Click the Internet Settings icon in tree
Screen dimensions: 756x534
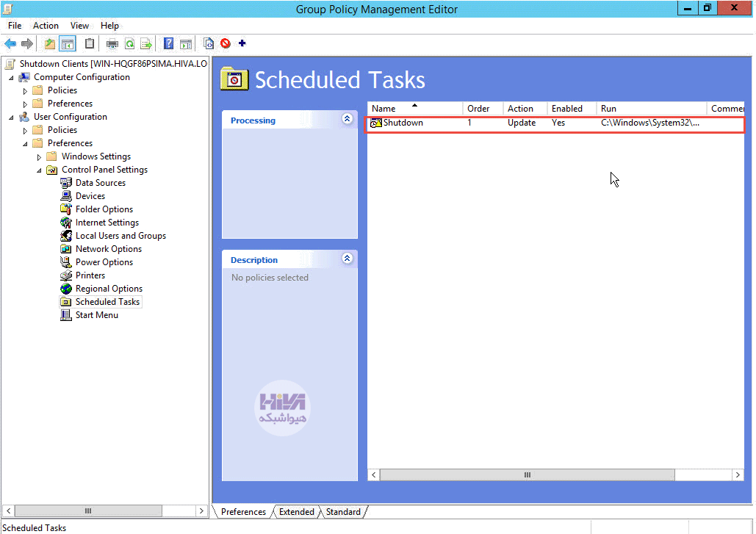coord(66,223)
